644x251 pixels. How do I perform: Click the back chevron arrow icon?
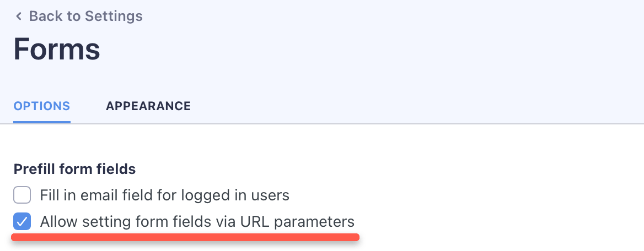point(19,17)
